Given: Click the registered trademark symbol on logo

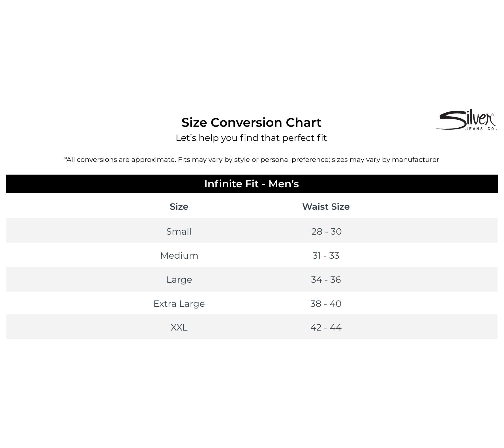Looking at the screenshot, I should pyautogui.click(x=492, y=115).
